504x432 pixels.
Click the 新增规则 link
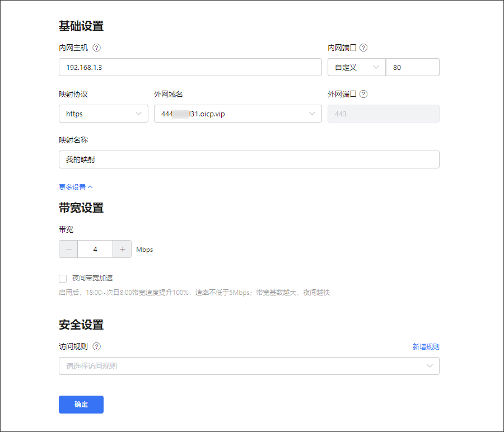426,346
